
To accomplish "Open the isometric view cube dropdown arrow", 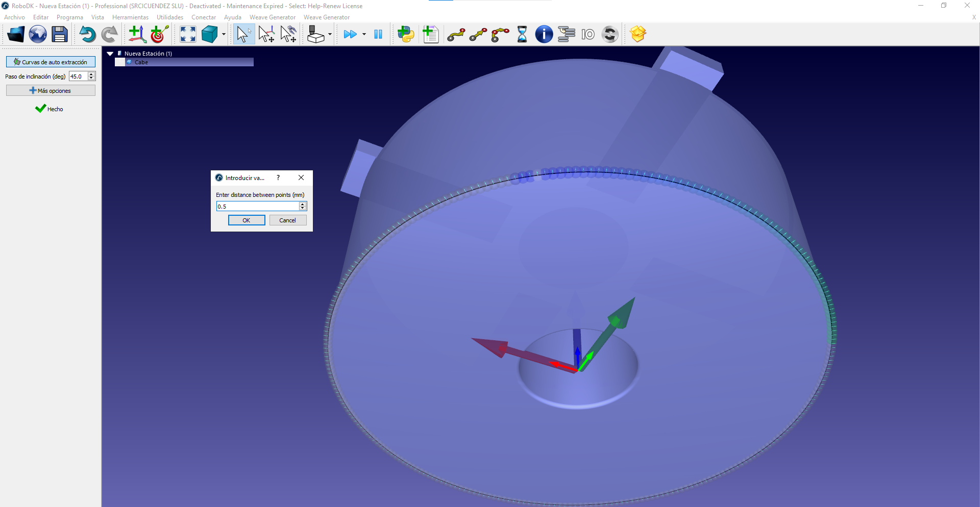I will tap(224, 35).
